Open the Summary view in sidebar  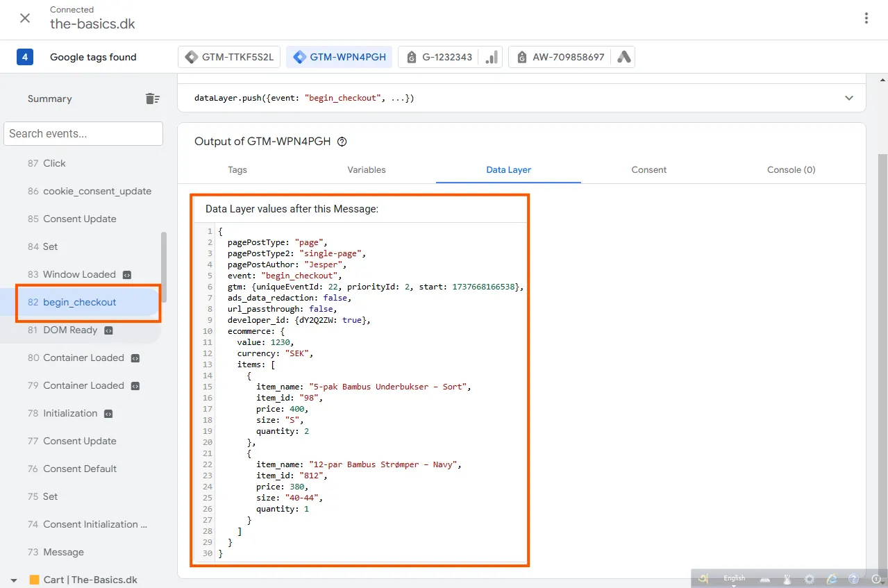coord(50,99)
